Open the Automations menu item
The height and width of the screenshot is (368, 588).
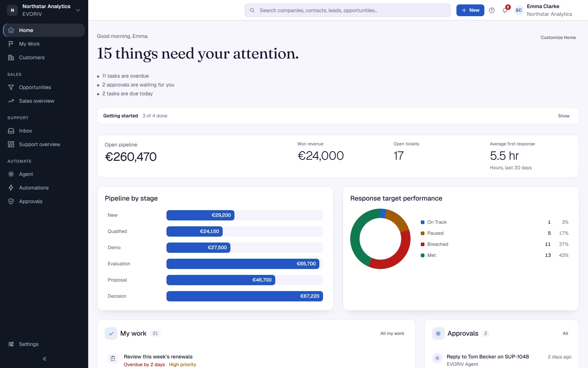tap(44, 188)
